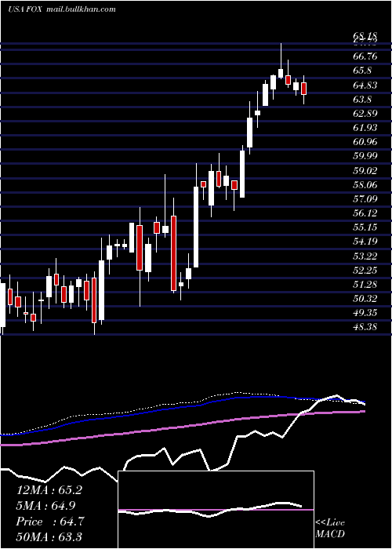392x549 pixels.
Task: Click the 50.32 price axis label
Action: (365, 298)
